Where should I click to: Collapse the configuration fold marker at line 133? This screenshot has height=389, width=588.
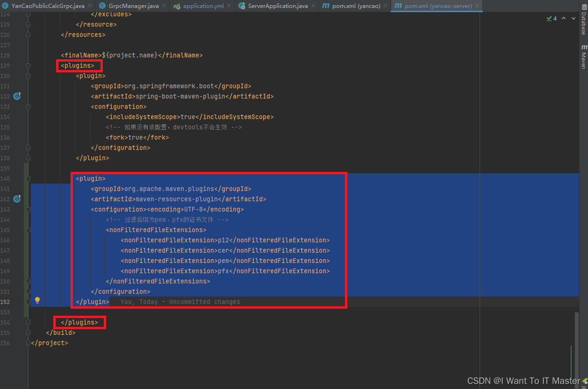[28, 106]
